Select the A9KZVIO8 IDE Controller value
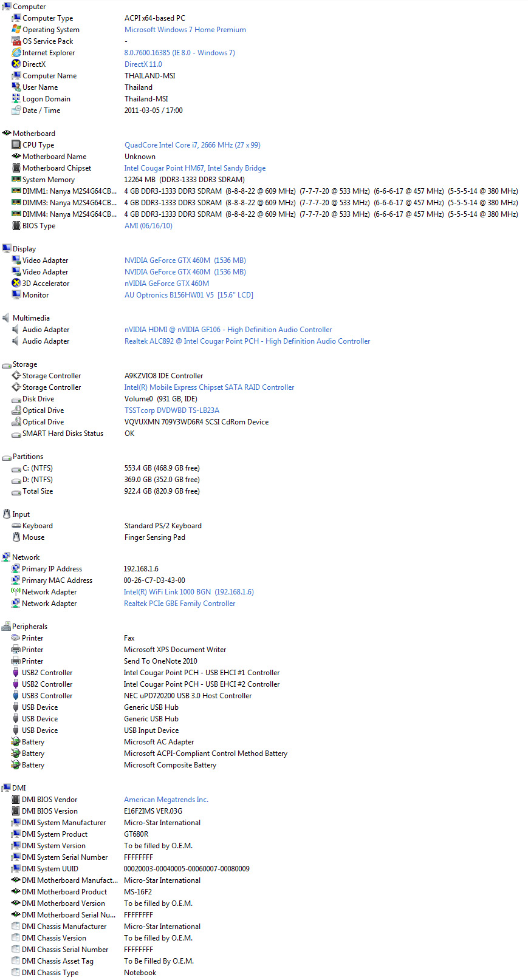Screen dimensions: 528x980 [164, 376]
